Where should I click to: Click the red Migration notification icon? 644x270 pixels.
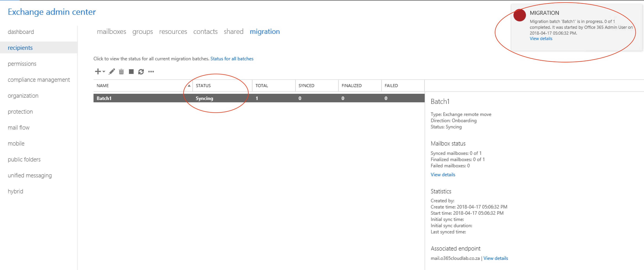tap(520, 16)
